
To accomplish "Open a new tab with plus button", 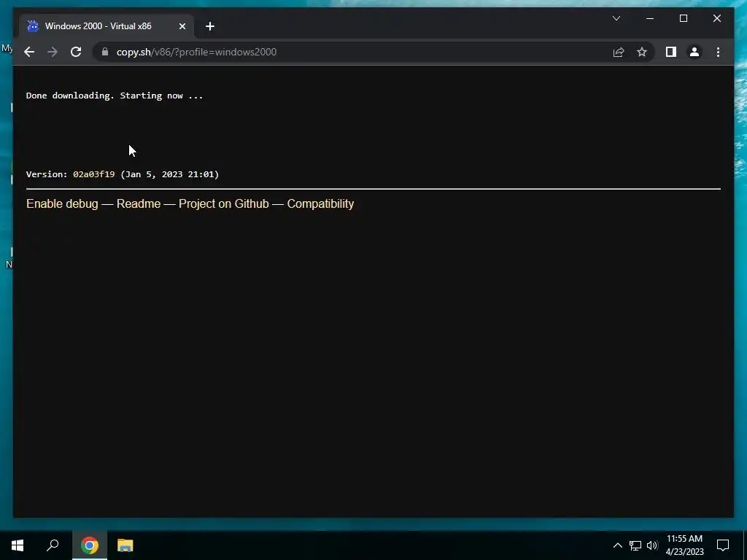I will click(x=210, y=26).
